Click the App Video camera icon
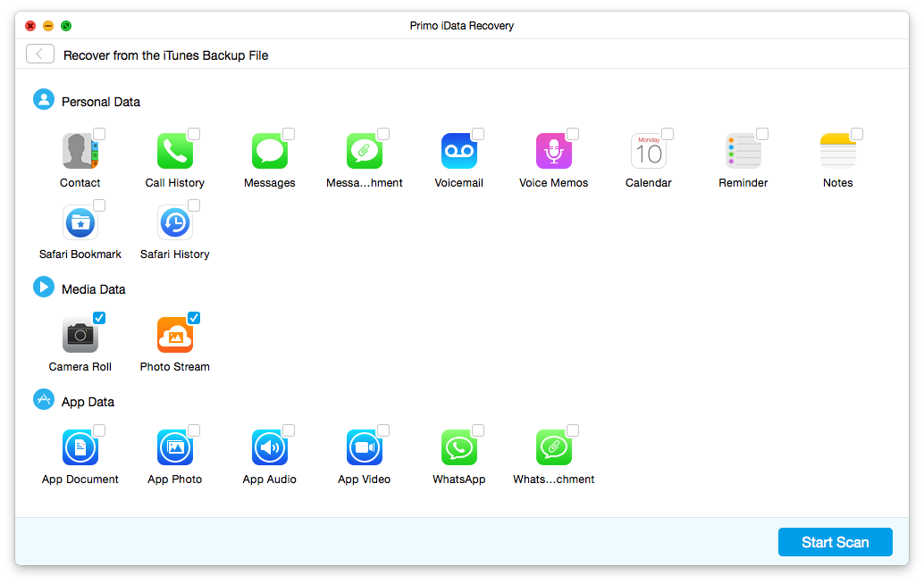Screen dimensions: 924x584 click(x=365, y=447)
